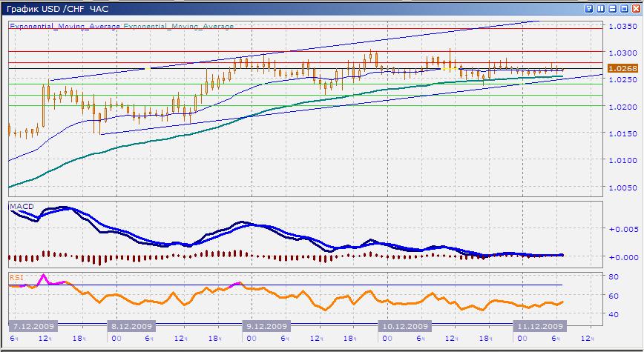Select the 10.12.2009 date marker
Image resolution: width=644 pixels, height=352 pixels.
click(404, 326)
